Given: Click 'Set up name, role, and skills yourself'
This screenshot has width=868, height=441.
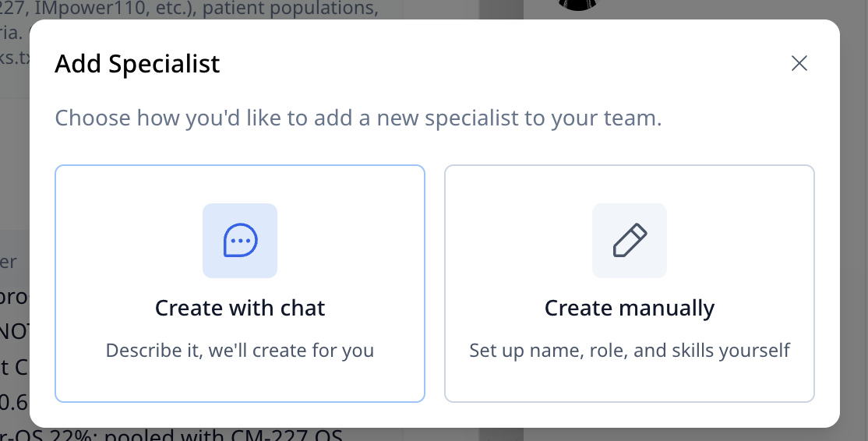Looking at the screenshot, I should (630, 351).
